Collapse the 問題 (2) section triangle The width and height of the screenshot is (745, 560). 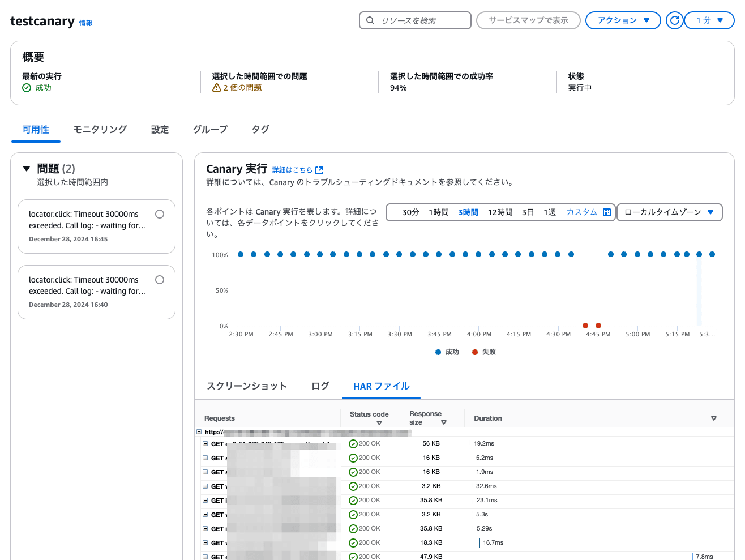pos(27,169)
